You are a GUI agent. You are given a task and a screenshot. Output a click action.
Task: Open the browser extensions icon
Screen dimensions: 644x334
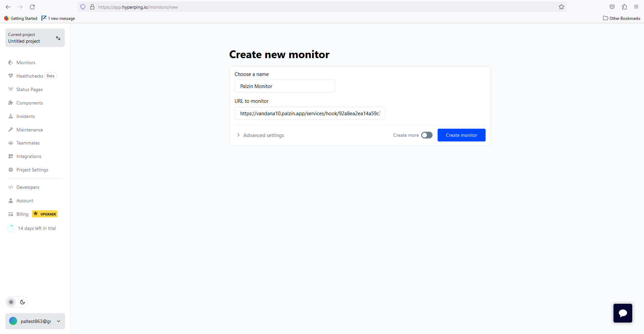click(x=624, y=7)
